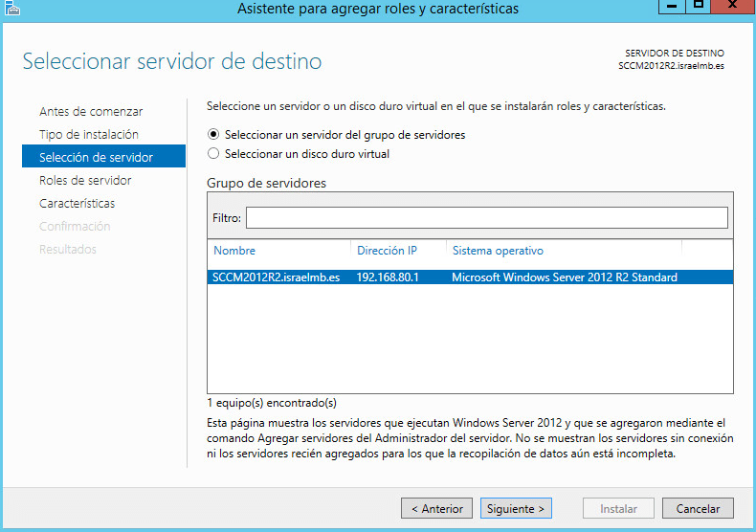The height and width of the screenshot is (532, 756).
Task: Go to the 'Antes de comenzar' step
Action: tap(91, 112)
